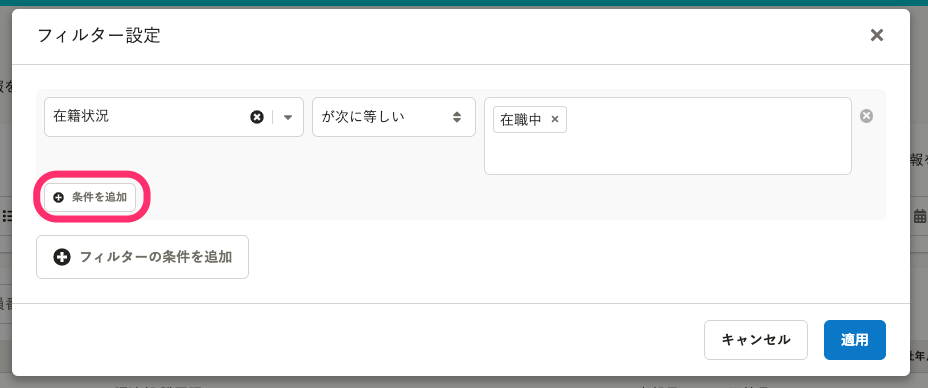Viewport: 928px width, 388px height.
Task: Delete the filter condition row
Action: [x=866, y=116]
